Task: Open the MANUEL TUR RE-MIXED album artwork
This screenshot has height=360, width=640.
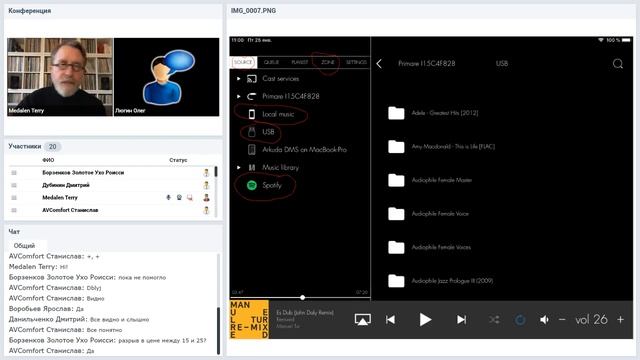Action: pos(249,320)
